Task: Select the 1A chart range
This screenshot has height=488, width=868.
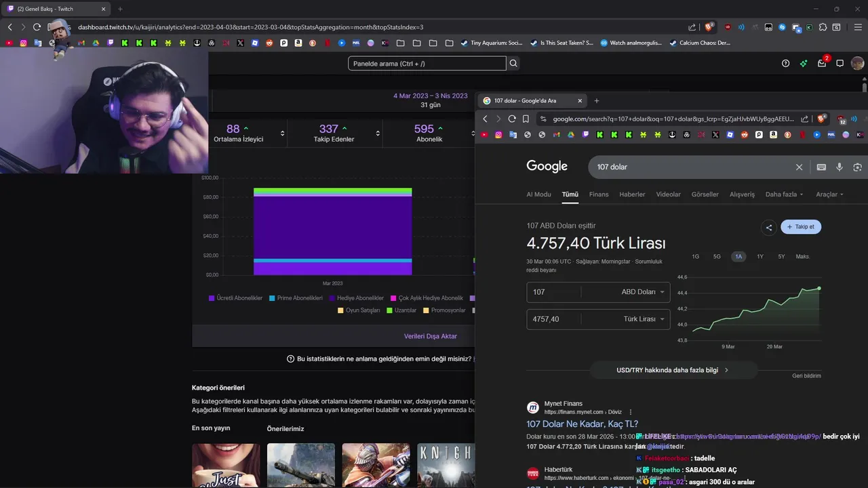Action: pos(738,257)
